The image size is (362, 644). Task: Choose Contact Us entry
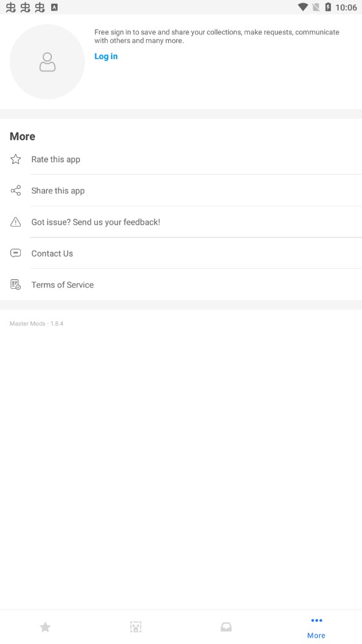[x=181, y=253]
